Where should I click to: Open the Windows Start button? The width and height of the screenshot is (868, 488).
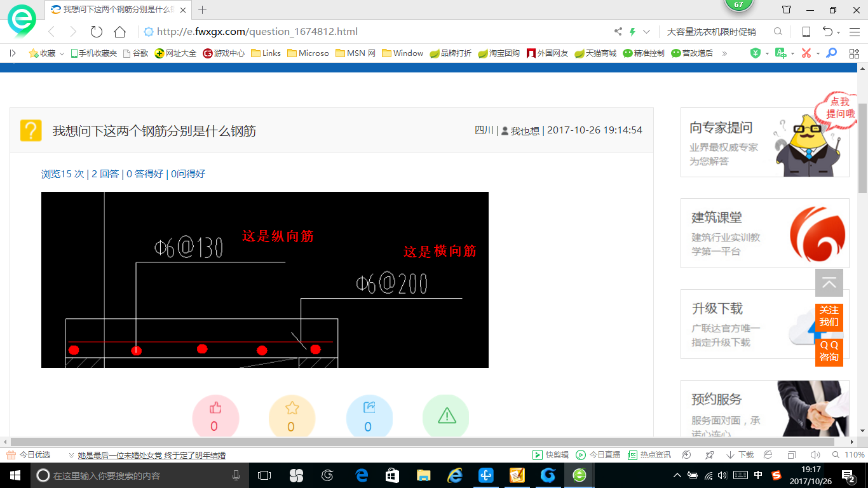click(15, 475)
